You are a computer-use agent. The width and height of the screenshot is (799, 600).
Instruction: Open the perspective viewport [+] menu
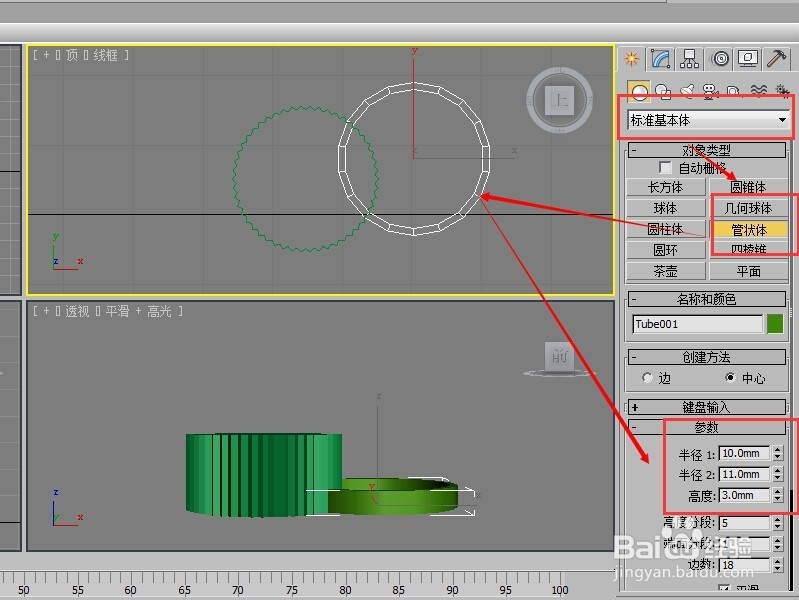click(46, 311)
